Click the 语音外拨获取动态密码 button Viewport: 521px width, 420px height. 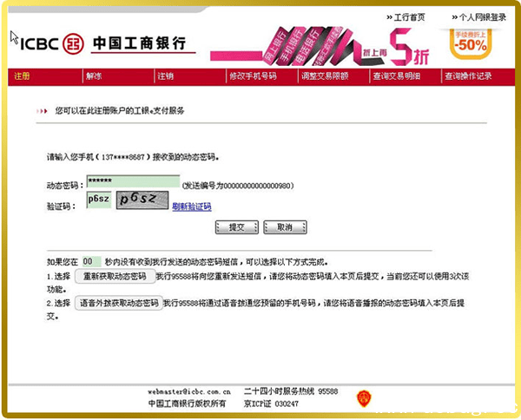point(119,303)
